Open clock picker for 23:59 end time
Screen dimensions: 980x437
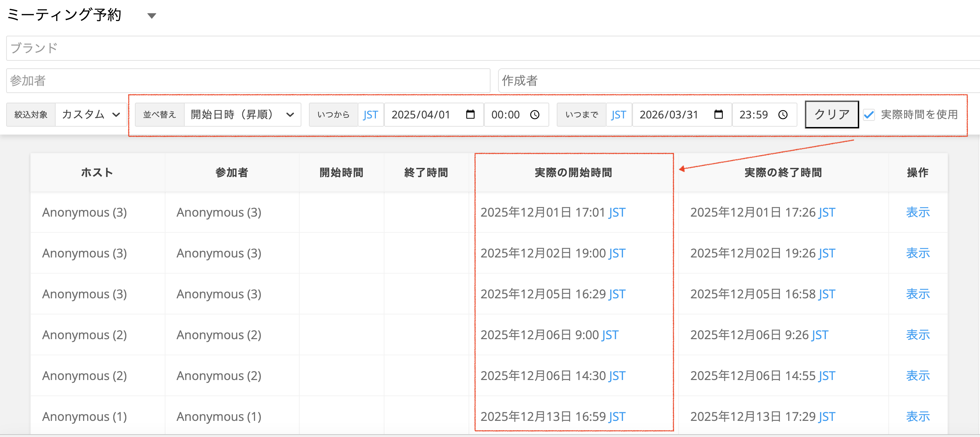tap(783, 114)
